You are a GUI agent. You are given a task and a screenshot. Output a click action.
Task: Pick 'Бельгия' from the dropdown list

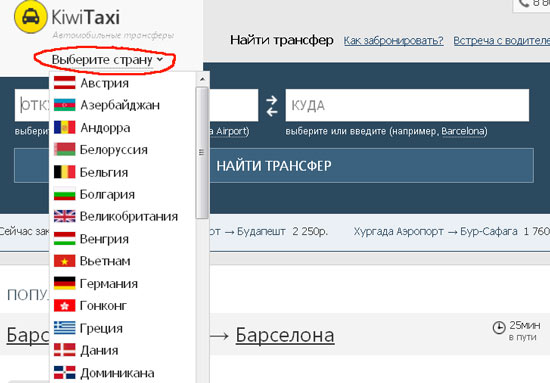(104, 172)
